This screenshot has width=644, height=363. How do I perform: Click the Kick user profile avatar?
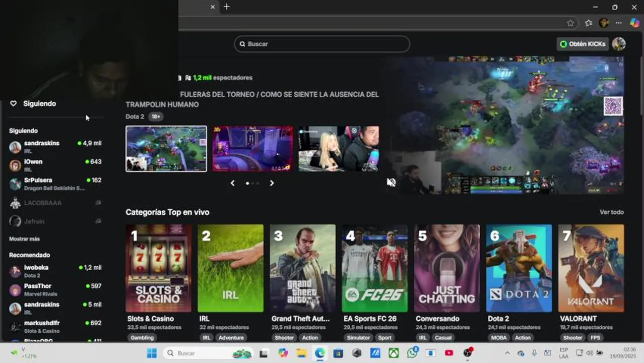coord(619,44)
